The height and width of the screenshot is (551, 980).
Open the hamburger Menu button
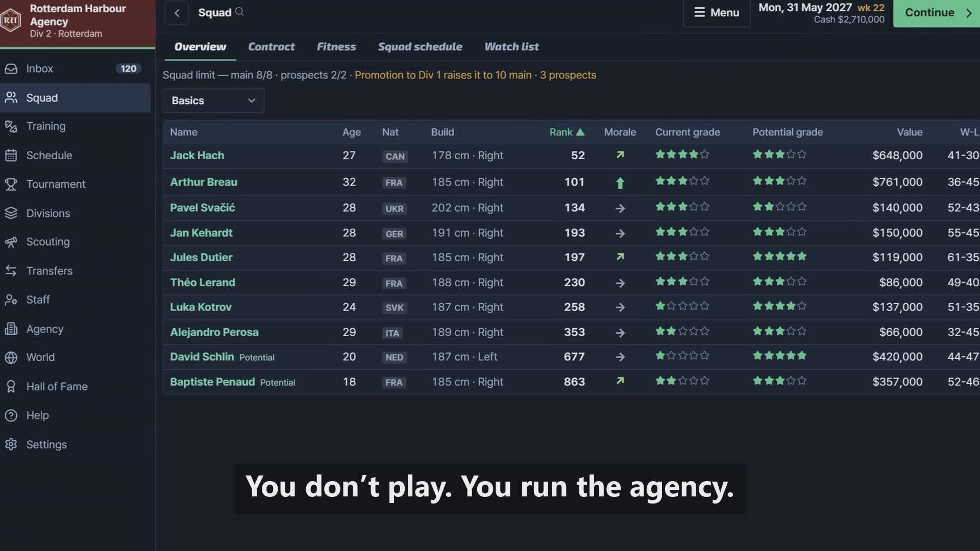(x=717, y=13)
